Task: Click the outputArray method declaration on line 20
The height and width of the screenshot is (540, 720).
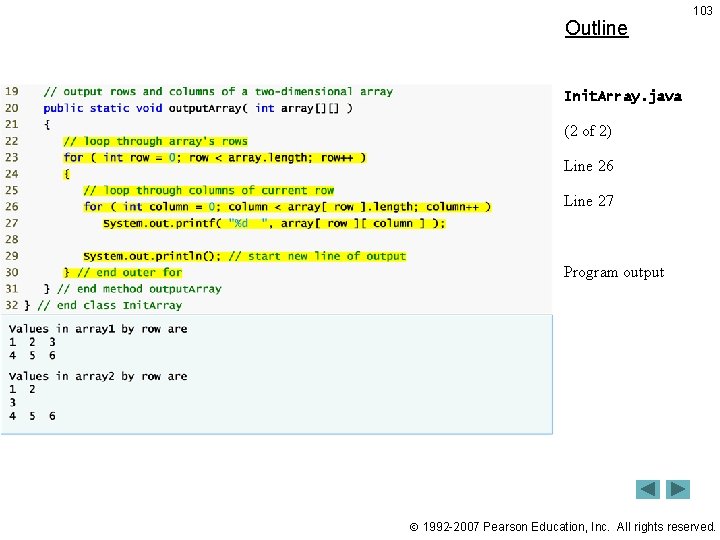Action: point(198,108)
